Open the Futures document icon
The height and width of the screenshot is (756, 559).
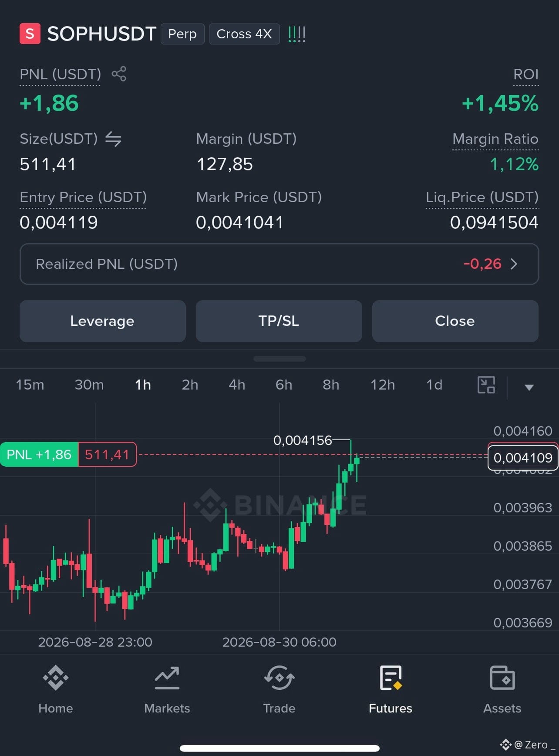tap(391, 678)
